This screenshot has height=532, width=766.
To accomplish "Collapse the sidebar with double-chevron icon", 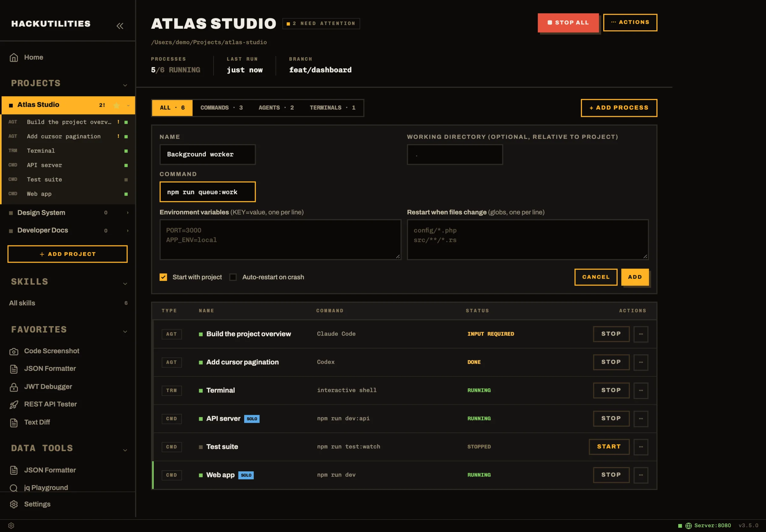I will click(x=120, y=26).
